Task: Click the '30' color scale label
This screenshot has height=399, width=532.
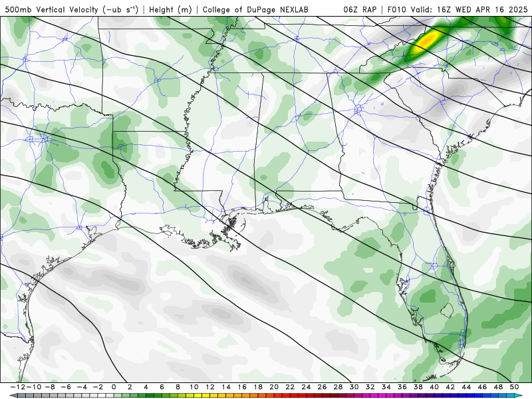Action: click(354, 387)
